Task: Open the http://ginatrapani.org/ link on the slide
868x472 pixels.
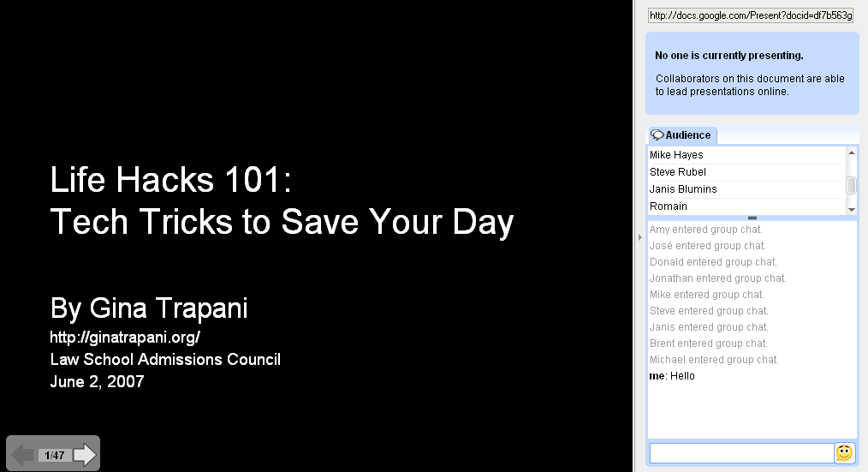Action: [125, 337]
